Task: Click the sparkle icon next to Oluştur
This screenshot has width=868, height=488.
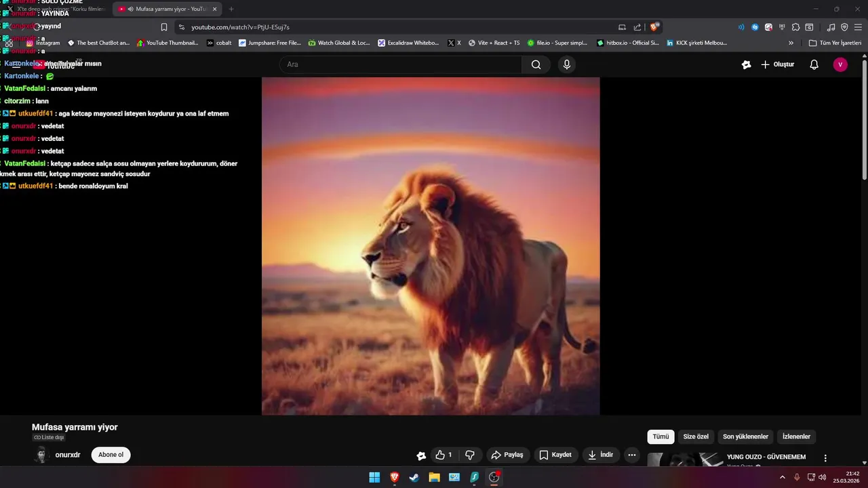Action: click(747, 64)
